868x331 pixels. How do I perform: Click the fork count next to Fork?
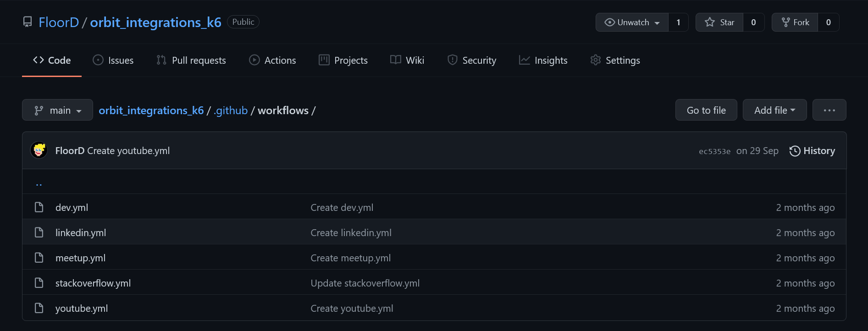(x=828, y=22)
